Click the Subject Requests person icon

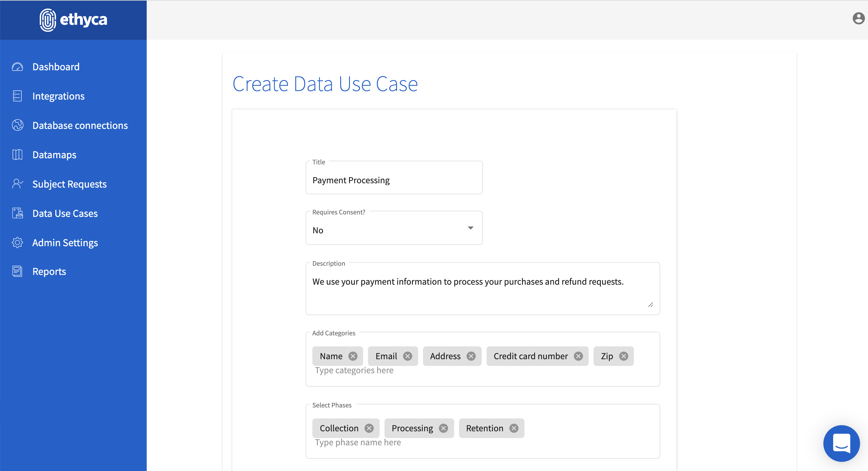(17, 184)
